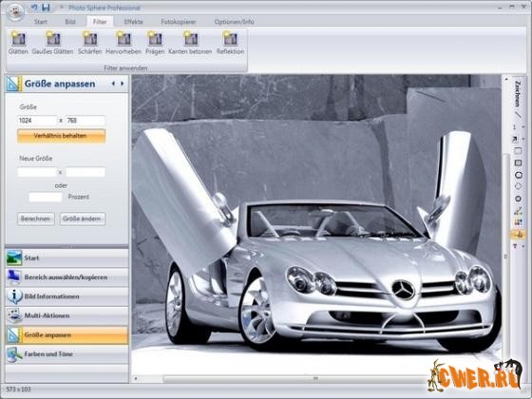Open the quick access toolbar dropdown arrow

(x=62, y=8)
